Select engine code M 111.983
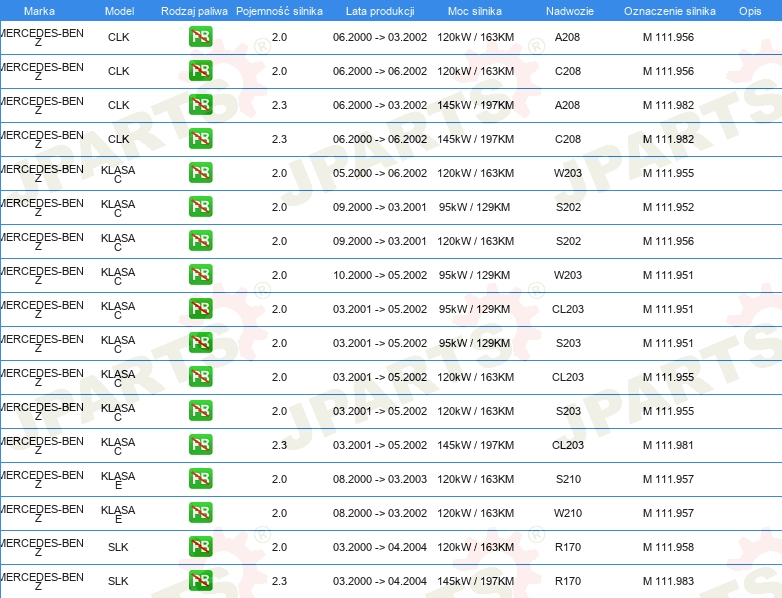Image resolution: width=782 pixels, height=598 pixels. (x=668, y=581)
